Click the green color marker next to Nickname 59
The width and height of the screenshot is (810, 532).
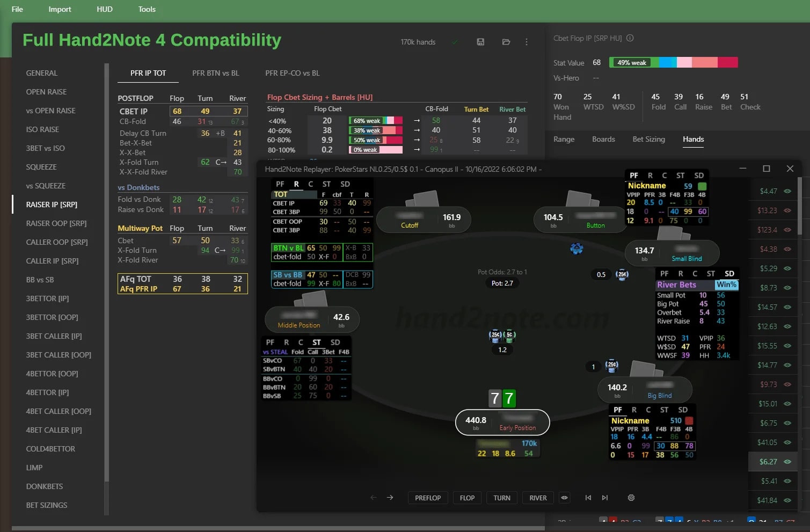pyautogui.click(x=702, y=186)
